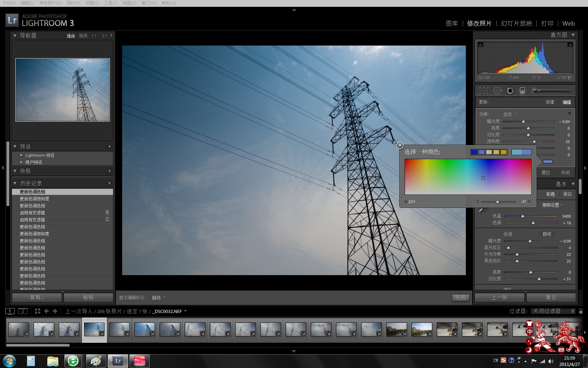Viewport: 588px width, 368px height.
Task: Select the graduated filter tool
Action: [x=522, y=91]
